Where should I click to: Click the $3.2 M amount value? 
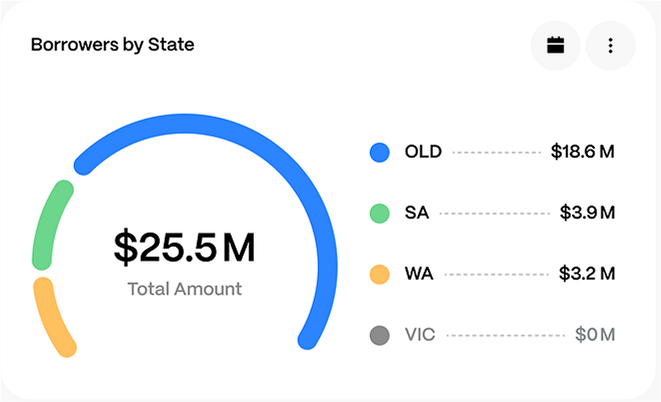click(x=587, y=273)
